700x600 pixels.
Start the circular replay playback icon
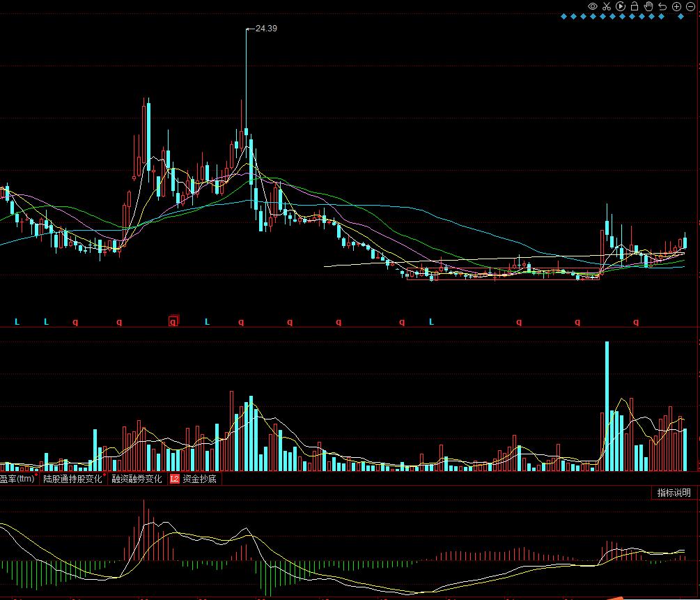tap(621, 6)
